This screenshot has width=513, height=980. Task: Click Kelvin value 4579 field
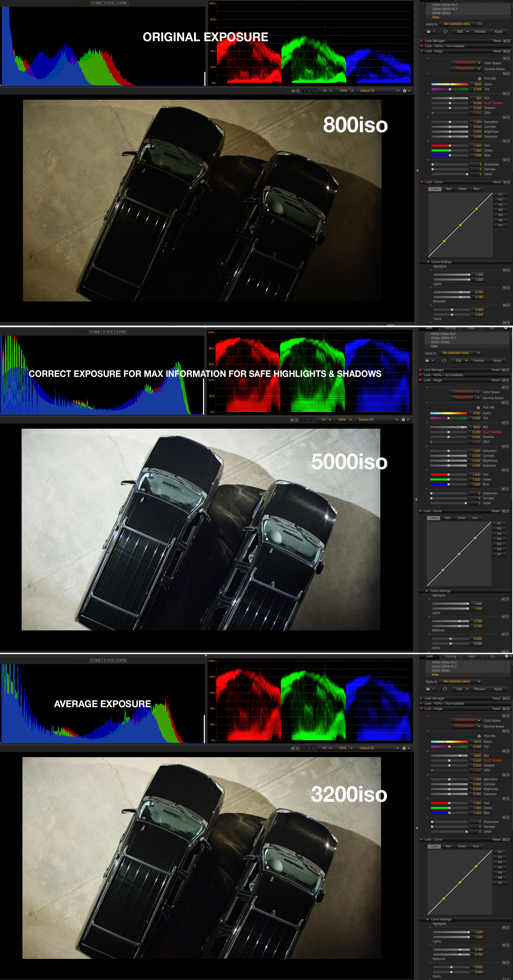point(476,742)
